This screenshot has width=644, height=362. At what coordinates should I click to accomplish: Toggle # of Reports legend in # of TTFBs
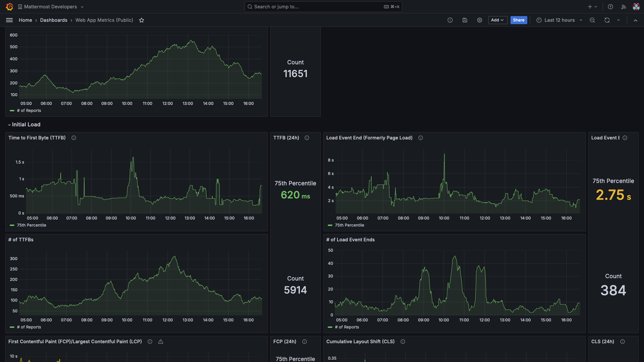(29, 327)
